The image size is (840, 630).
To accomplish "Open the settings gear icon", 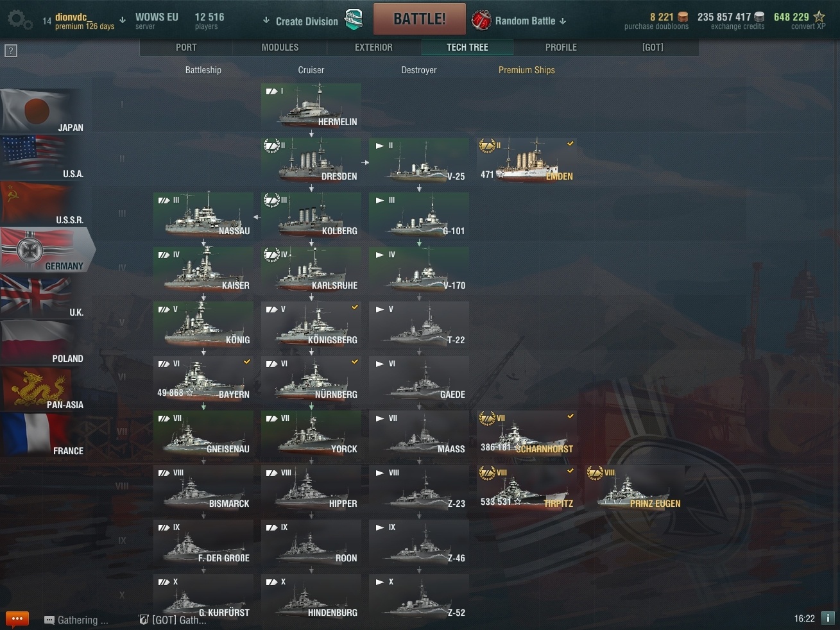I will [19, 21].
